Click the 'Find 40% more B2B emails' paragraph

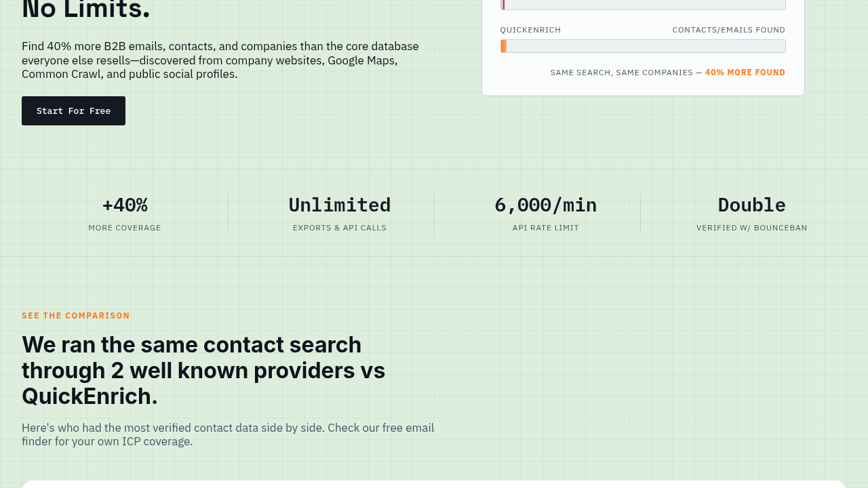[220, 60]
